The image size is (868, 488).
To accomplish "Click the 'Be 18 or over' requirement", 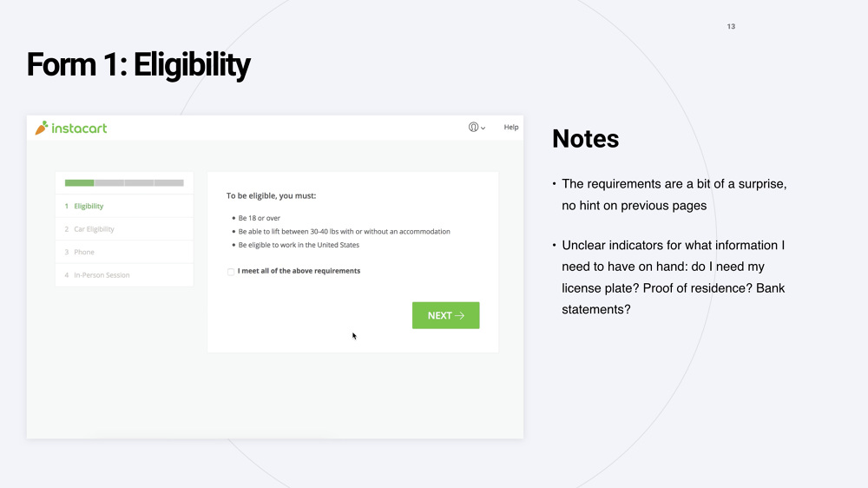I will 259,218.
